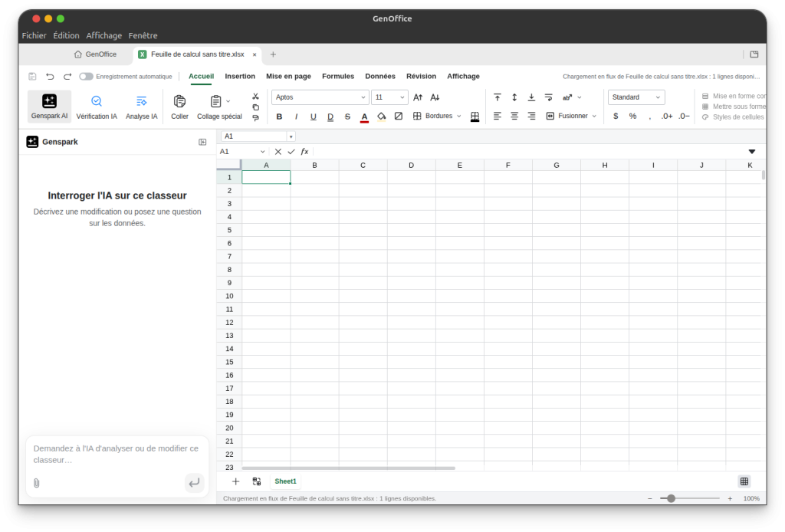
Task: Open the Standard number format dropdown
Action: pos(636,97)
